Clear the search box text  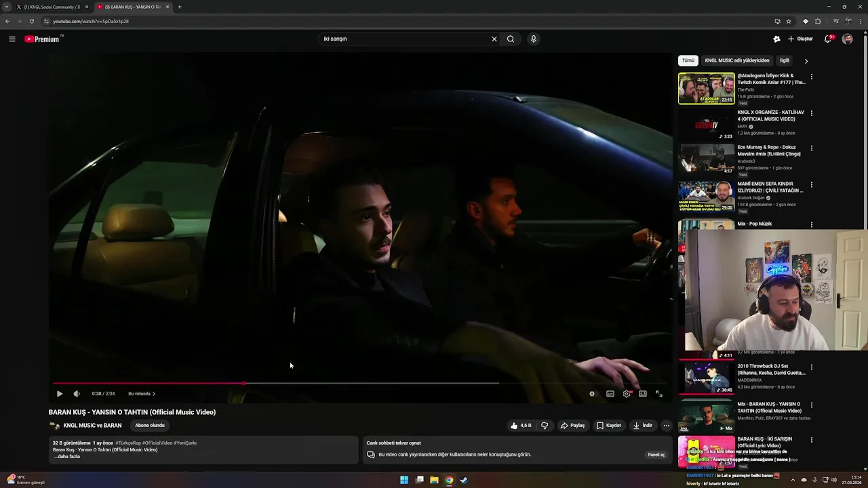(494, 39)
